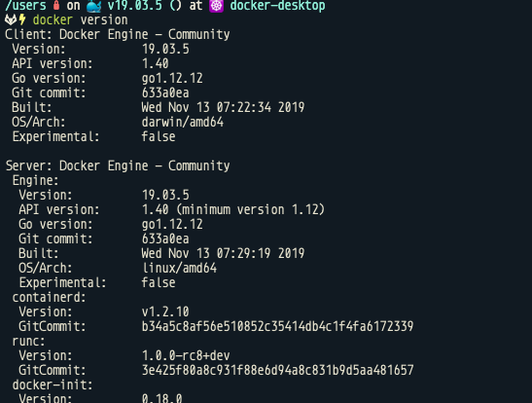Viewport: 532px width, 403px height.
Task: Click the containerd version v1.2.10
Action: [165, 312]
